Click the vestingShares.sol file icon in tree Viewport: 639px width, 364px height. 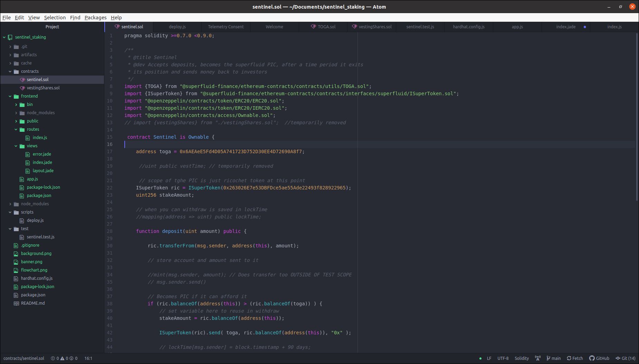[x=22, y=88]
